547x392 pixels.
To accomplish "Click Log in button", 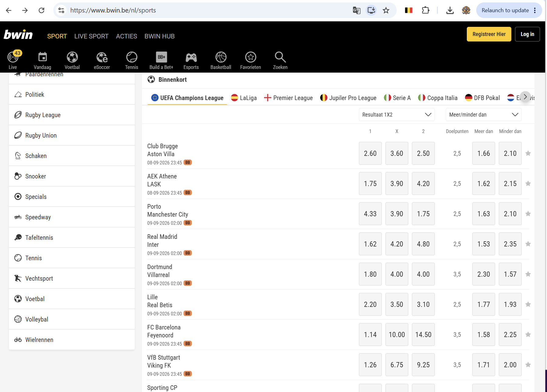I will click(527, 34).
